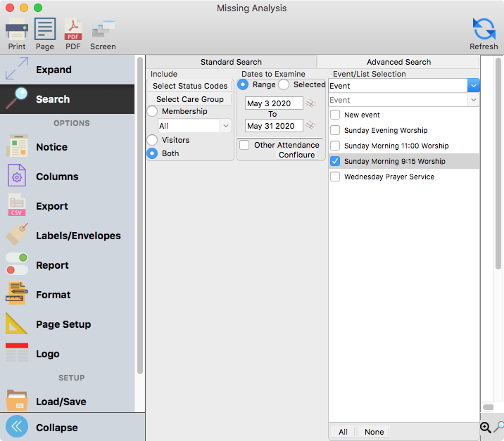Open the Page Setup option

click(63, 324)
